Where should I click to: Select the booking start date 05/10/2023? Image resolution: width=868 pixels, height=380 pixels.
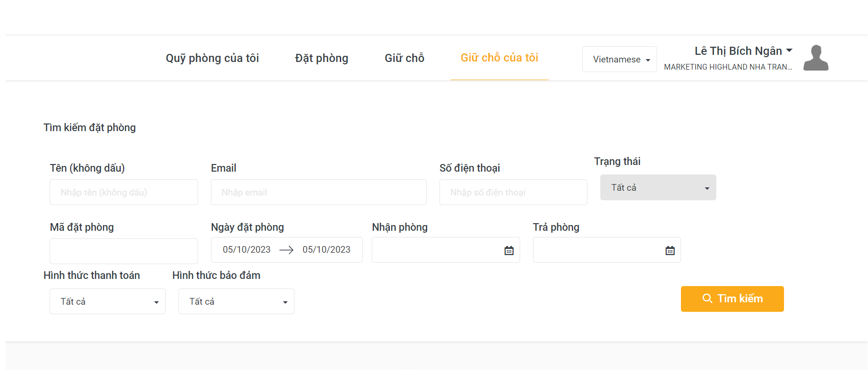tap(247, 250)
